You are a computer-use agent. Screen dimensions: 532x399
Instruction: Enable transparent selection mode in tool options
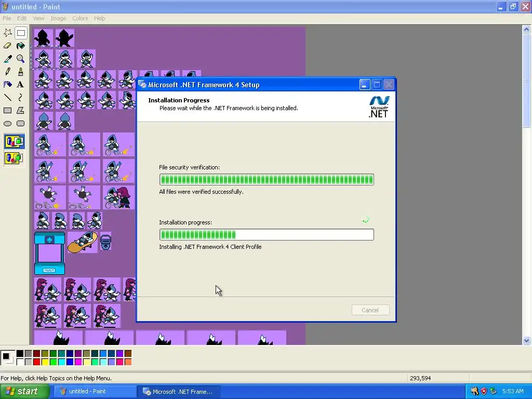14,158
